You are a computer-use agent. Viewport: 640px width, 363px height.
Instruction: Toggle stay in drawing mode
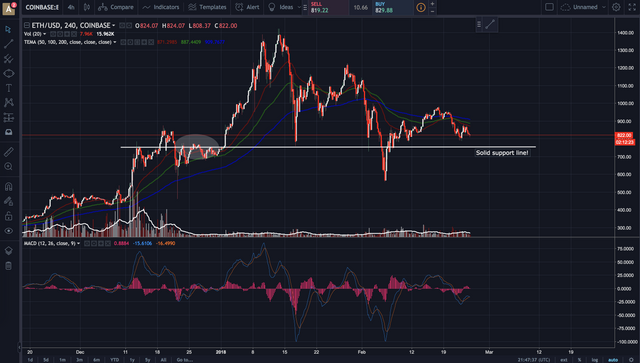coord(8,201)
